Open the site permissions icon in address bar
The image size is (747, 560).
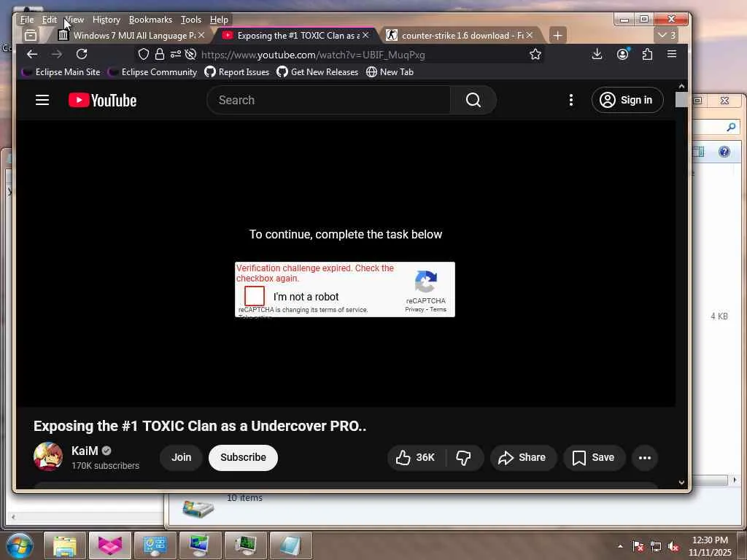(175, 54)
